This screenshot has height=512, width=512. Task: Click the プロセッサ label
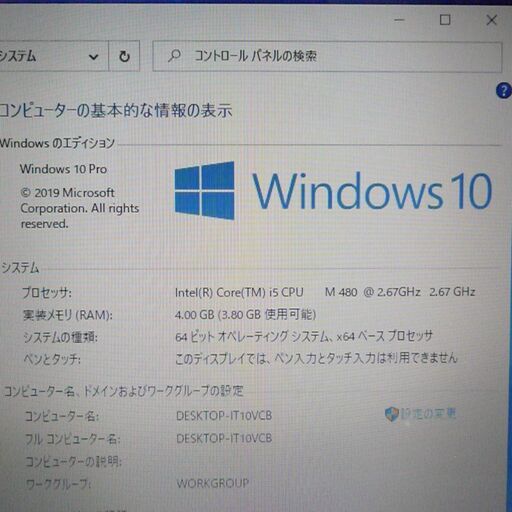coord(47,293)
